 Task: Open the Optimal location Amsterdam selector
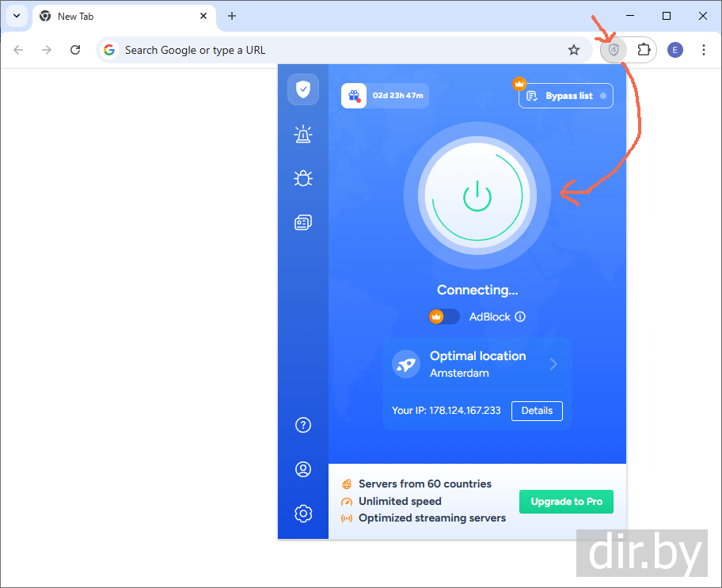click(x=477, y=364)
